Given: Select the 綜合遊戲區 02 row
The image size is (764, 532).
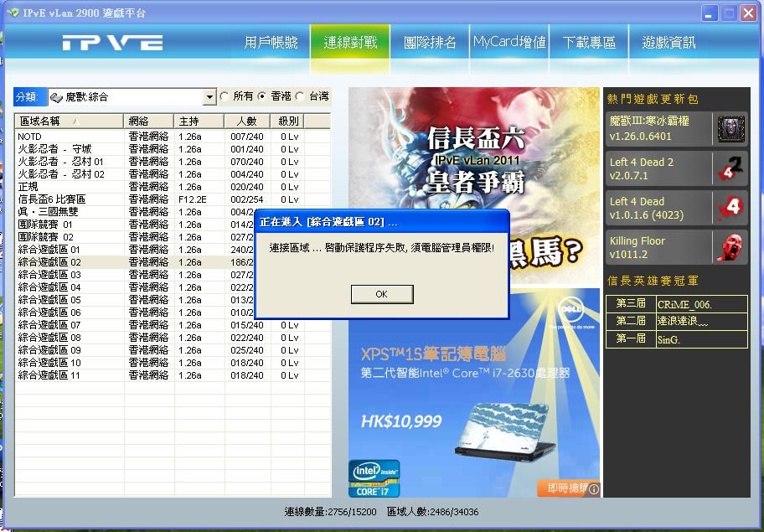Looking at the screenshot, I should click(173, 262).
